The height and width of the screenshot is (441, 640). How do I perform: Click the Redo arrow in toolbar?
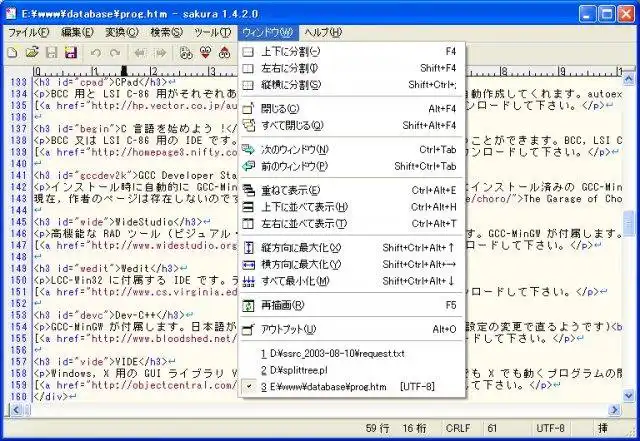click(116, 53)
